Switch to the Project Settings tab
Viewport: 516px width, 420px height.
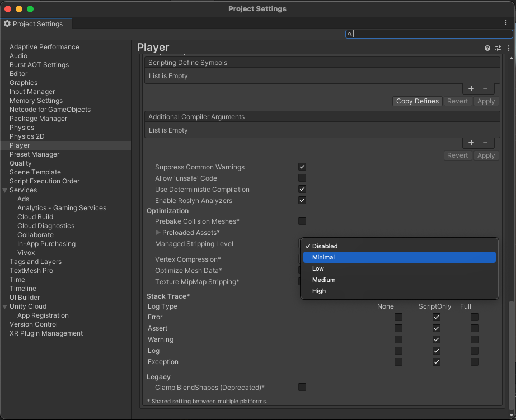[x=36, y=23]
